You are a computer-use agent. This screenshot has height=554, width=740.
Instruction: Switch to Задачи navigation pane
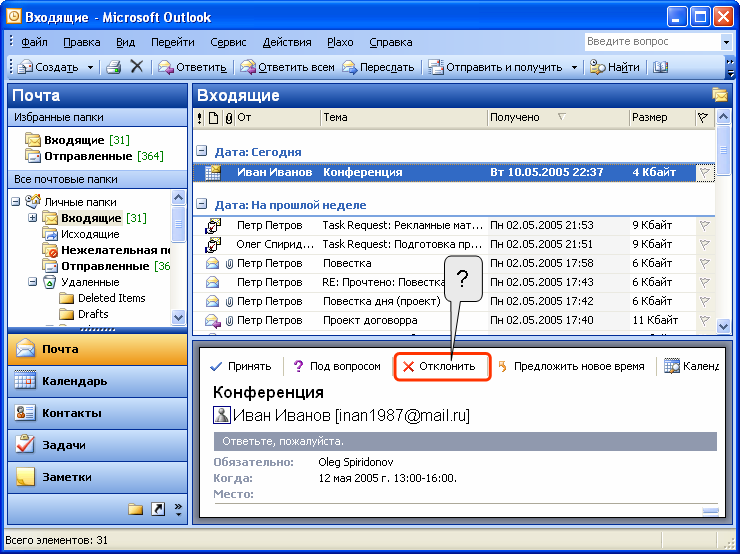(x=97, y=445)
